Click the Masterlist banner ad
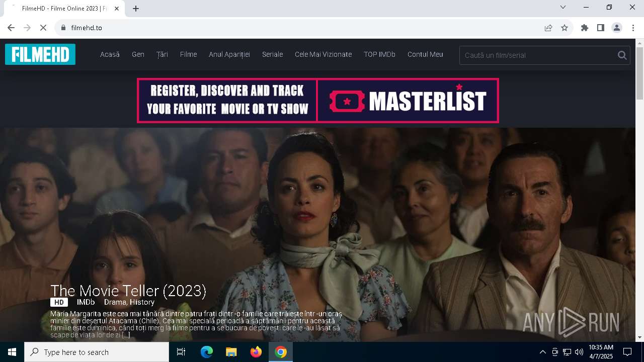Viewport: 644px width, 362px height. click(x=318, y=101)
